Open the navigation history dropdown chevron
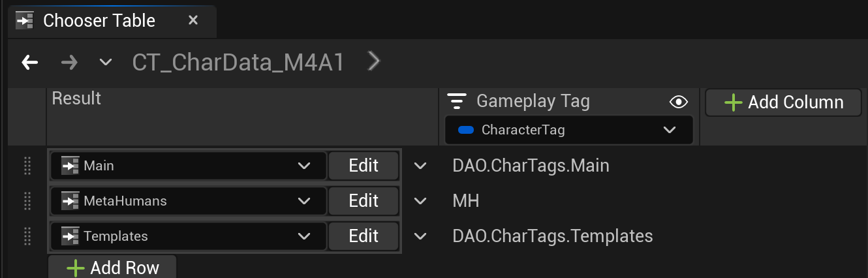868x278 pixels. 105,62
